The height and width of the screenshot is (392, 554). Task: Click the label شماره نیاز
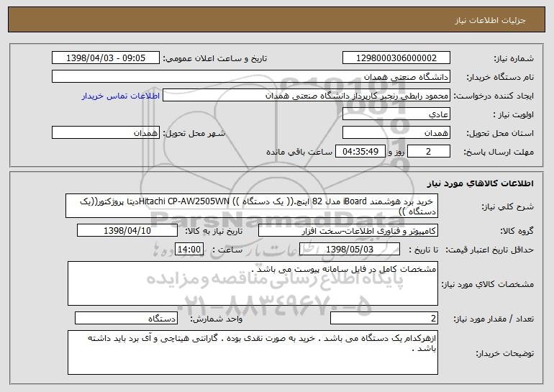(x=514, y=58)
